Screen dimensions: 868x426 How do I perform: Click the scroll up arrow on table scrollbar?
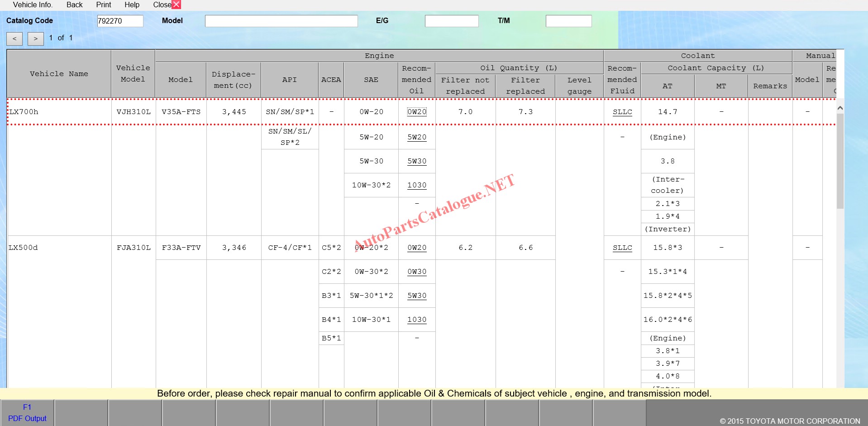click(x=840, y=108)
